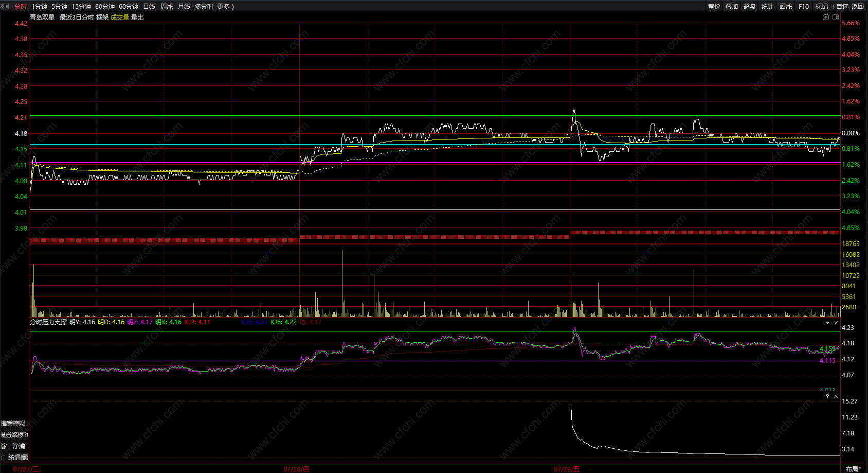Open the 统计 statistics button
Screen dimensions: 868x473
tap(768, 6)
